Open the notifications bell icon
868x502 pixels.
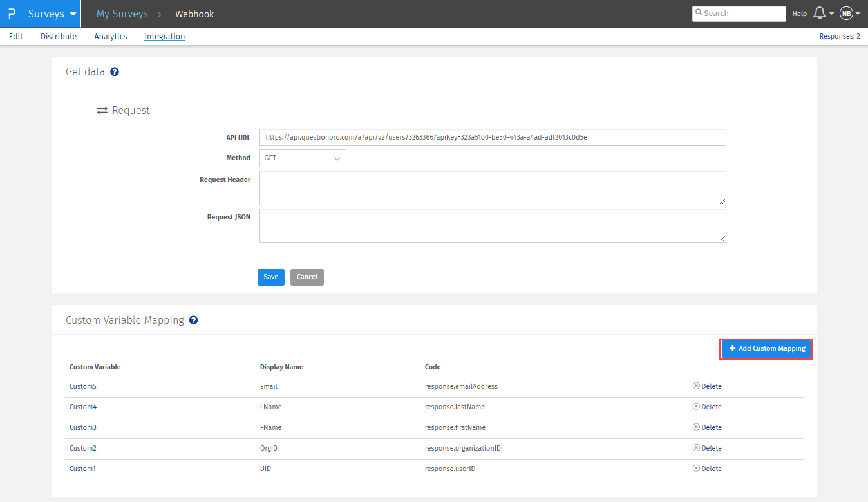(x=820, y=14)
